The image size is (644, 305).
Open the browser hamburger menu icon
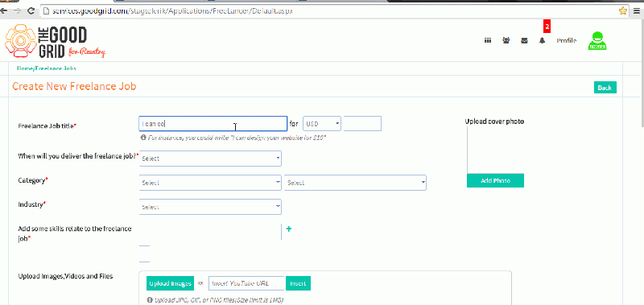[x=636, y=11]
